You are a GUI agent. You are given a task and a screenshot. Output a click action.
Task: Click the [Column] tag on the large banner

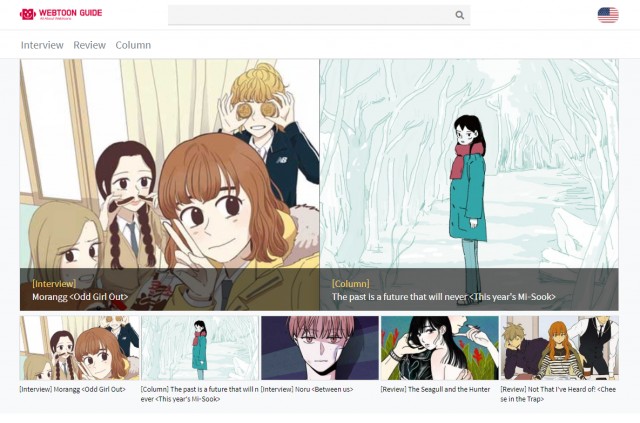coord(350,284)
